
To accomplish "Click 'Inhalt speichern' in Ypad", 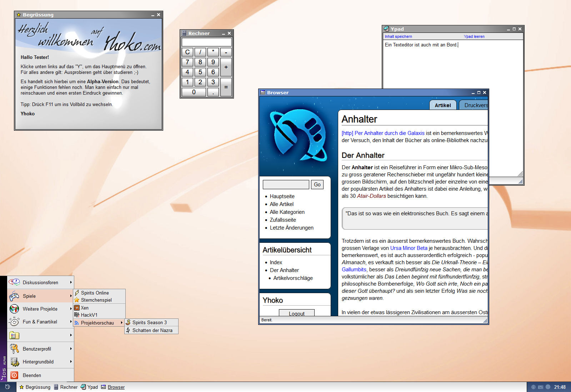I will [398, 36].
